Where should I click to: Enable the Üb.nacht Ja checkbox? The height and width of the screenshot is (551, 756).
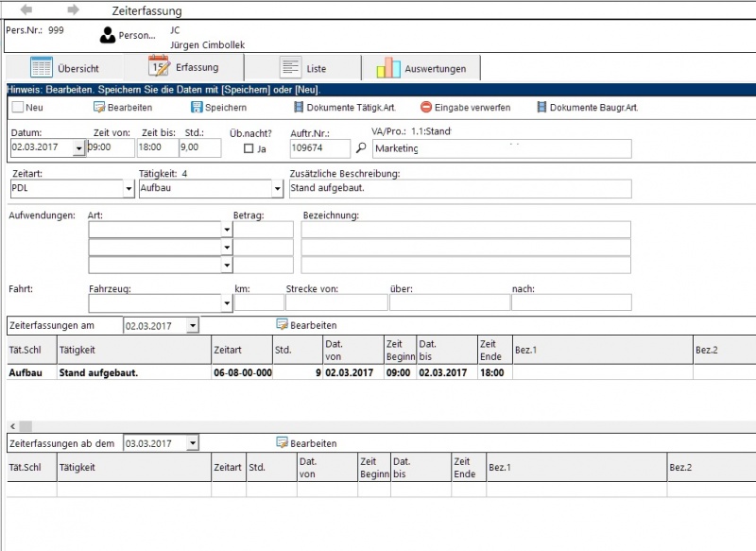point(249,148)
